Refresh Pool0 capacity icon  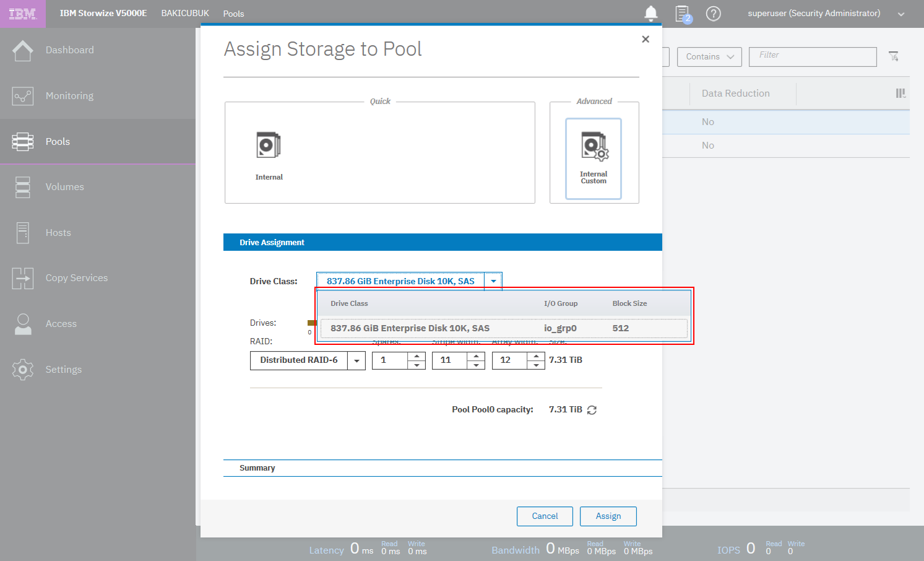(592, 410)
